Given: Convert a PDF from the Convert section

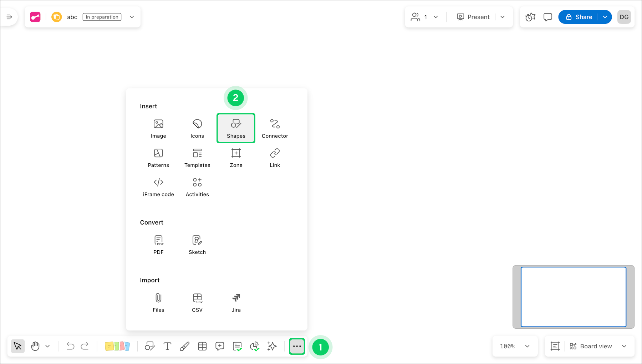Looking at the screenshot, I should click(x=158, y=244).
